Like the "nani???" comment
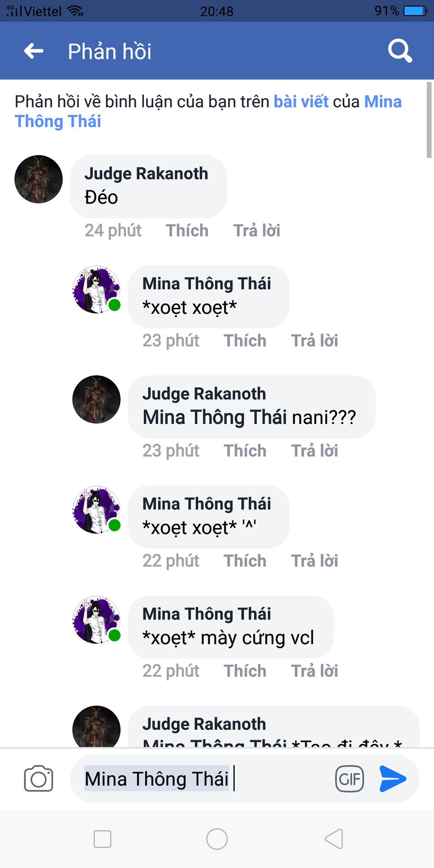Image resolution: width=434 pixels, height=868 pixels. click(245, 451)
